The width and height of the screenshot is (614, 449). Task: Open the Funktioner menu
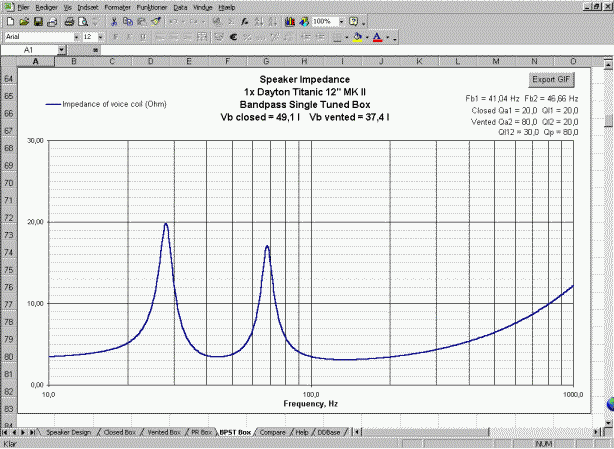point(152,7)
